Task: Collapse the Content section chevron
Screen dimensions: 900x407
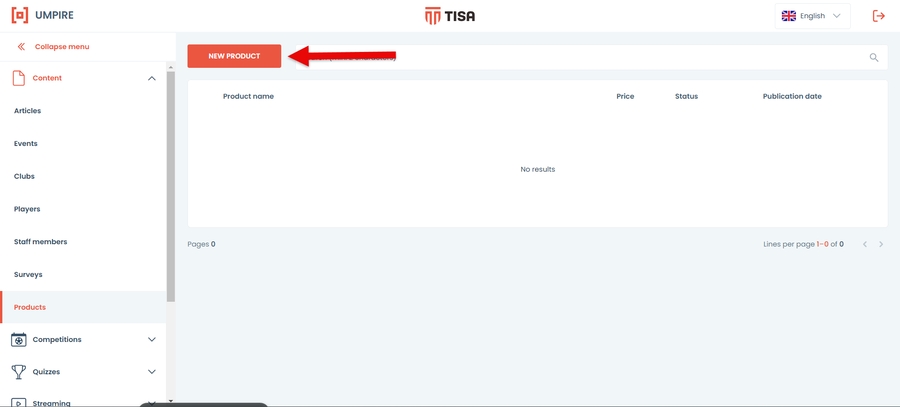Action: pyautogui.click(x=152, y=78)
